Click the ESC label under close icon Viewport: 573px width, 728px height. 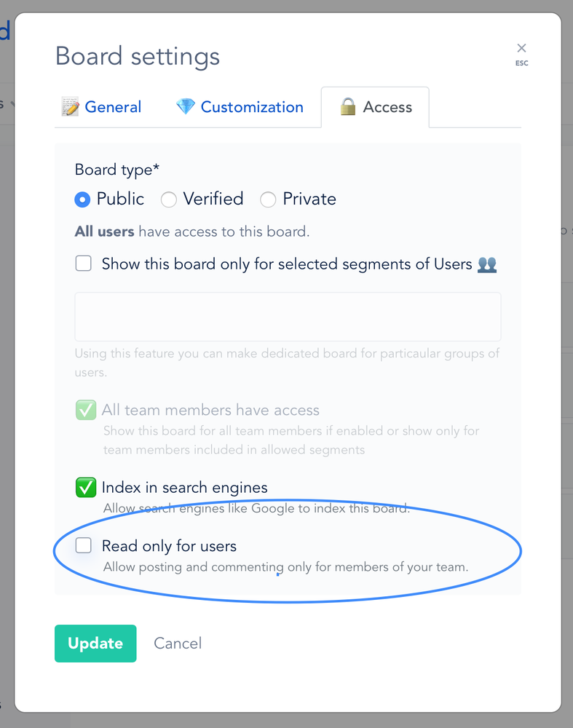521,63
